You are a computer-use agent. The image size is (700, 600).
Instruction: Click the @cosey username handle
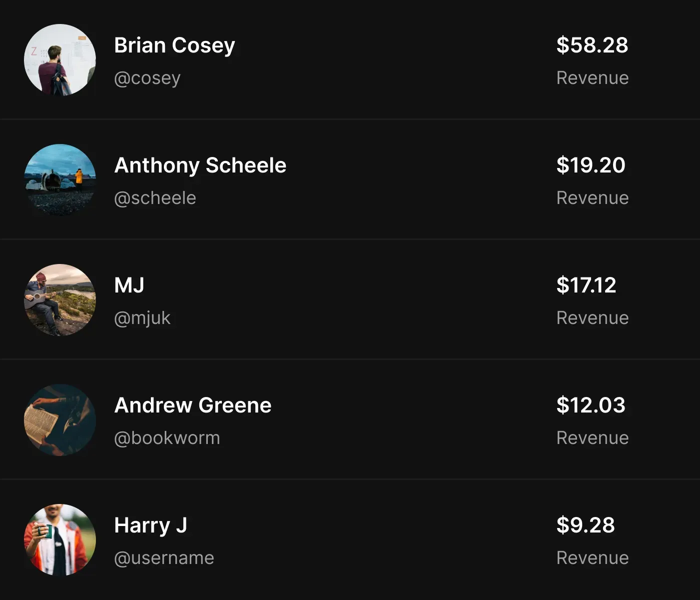coord(147,78)
